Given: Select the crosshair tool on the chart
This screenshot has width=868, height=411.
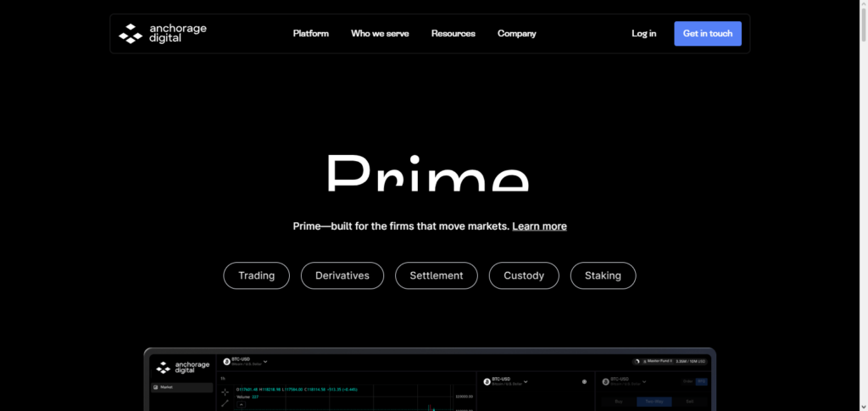Looking at the screenshot, I should (x=225, y=392).
